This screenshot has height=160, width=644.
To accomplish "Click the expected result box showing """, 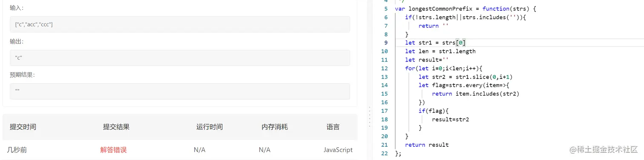I will click(x=180, y=91).
